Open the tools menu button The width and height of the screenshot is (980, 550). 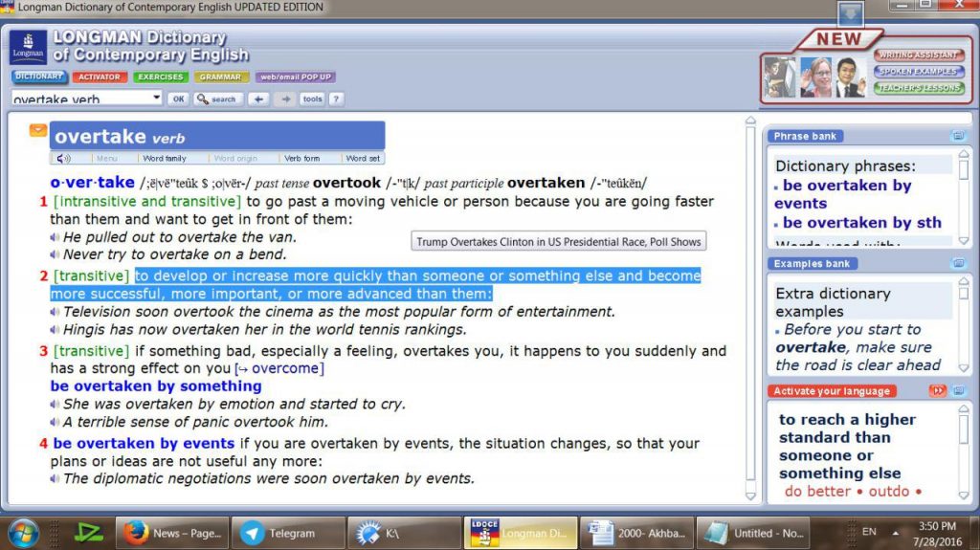(x=312, y=99)
